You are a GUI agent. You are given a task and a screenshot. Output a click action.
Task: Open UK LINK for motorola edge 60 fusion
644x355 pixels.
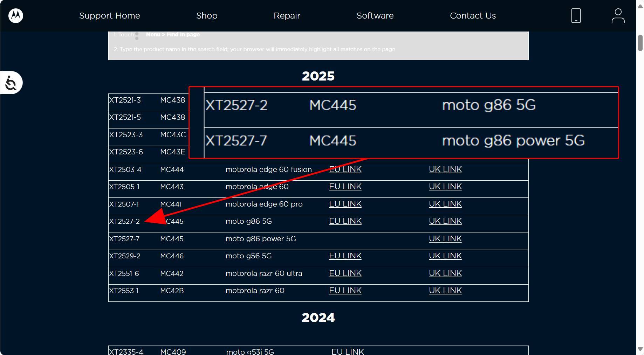point(445,169)
